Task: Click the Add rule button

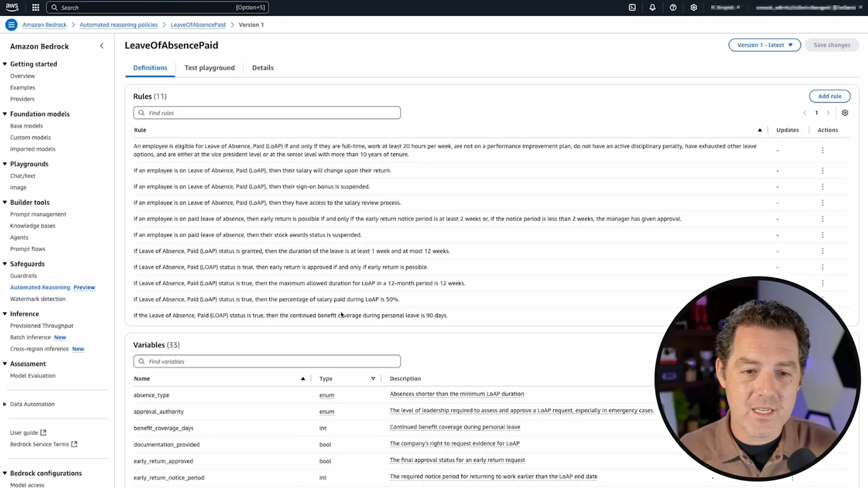Action: 829,96
